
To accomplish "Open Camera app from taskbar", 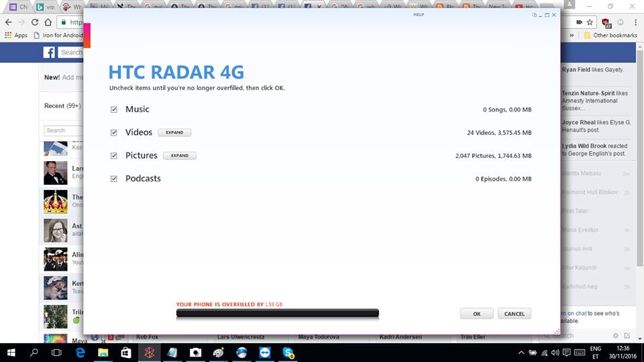I will pos(195,353).
